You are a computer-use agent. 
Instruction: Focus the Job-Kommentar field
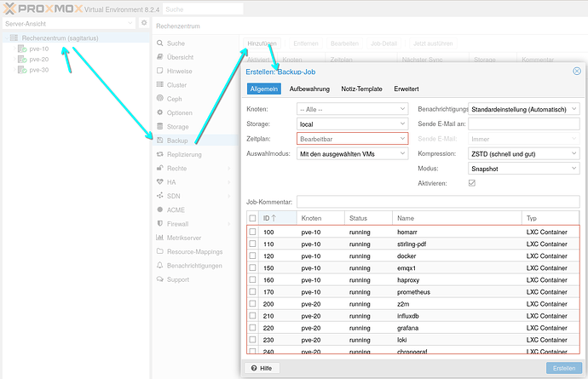coord(438,202)
